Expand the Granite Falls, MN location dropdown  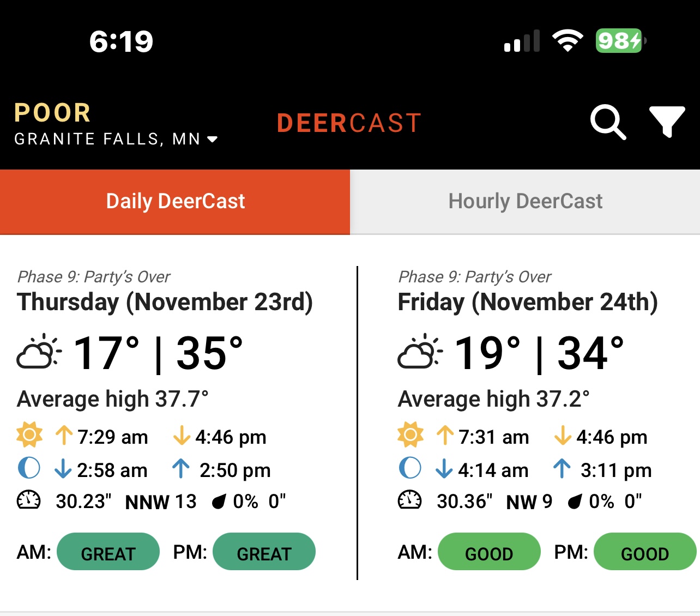coord(116,139)
